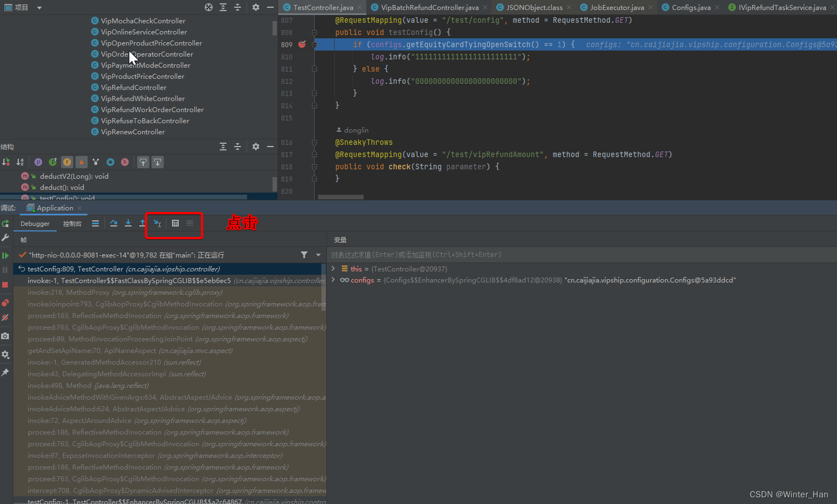Click the frames filter funnel icon
This screenshot has width=837, height=504.
[304, 255]
